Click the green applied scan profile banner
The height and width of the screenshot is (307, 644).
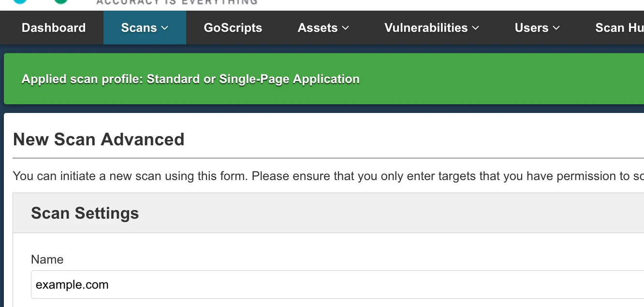[324, 79]
